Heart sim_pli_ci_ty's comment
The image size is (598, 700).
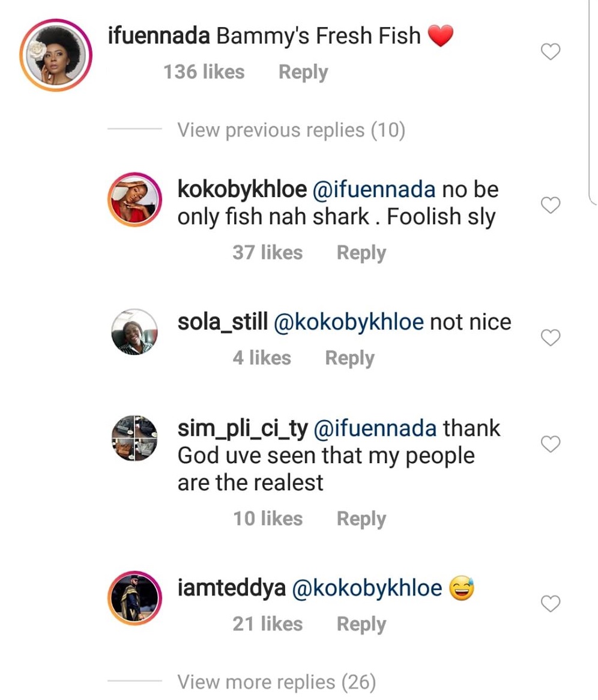click(x=551, y=444)
